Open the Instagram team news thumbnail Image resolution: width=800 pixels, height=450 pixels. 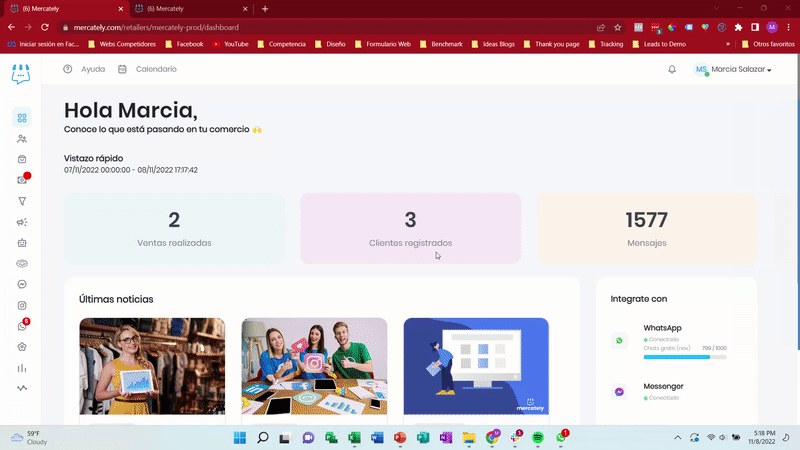pos(314,365)
